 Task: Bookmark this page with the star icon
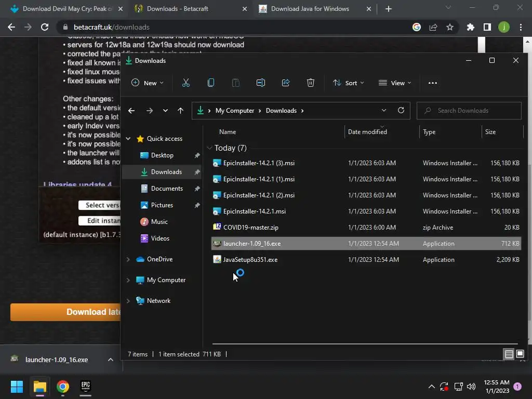(x=449, y=27)
